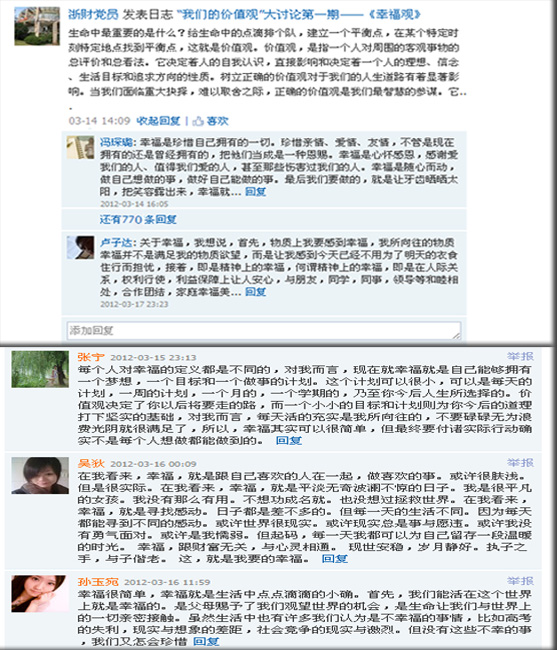Reply to 吴狄's comment via 回复
This screenshot has width=560, height=650.
pos(335,559)
